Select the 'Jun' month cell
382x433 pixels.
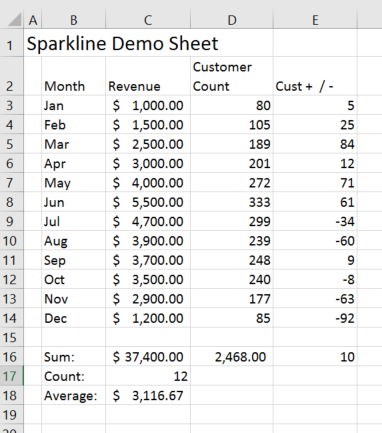click(x=74, y=202)
